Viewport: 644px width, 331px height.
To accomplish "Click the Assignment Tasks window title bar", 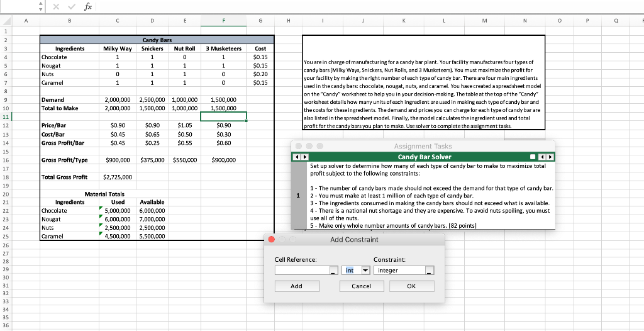I will [x=423, y=146].
